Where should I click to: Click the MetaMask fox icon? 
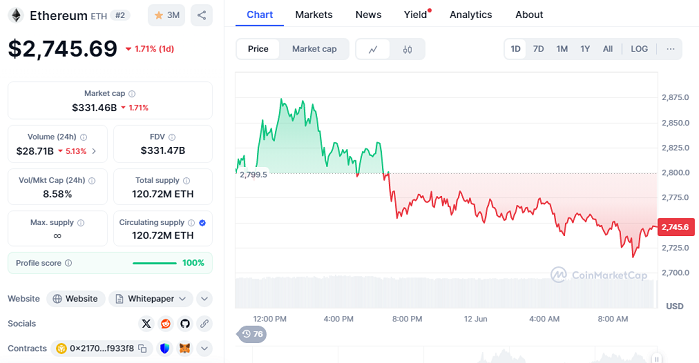[185, 348]
